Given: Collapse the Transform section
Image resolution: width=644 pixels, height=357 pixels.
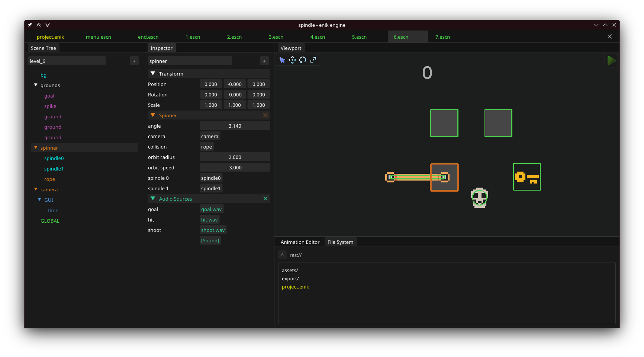Looking at the screenshot, I should 153,74.
